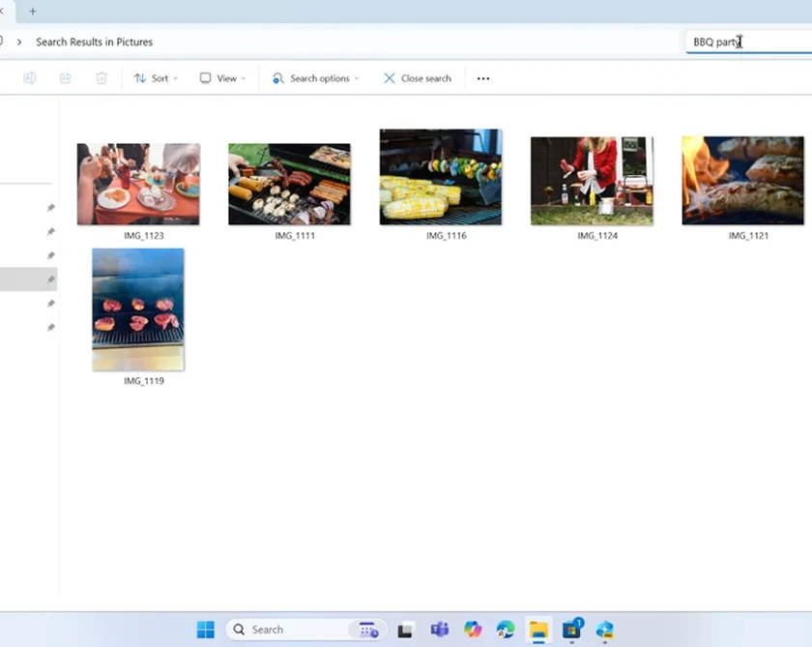Expand the Search options dropdown
The width and height of the screenshot is (812, 647).
316,78
